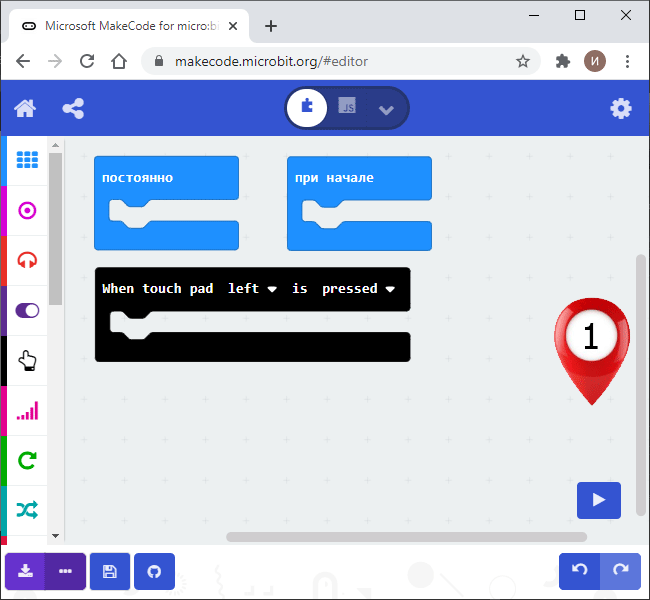
Task: Open a new browser tab
Action: [271, 26]
